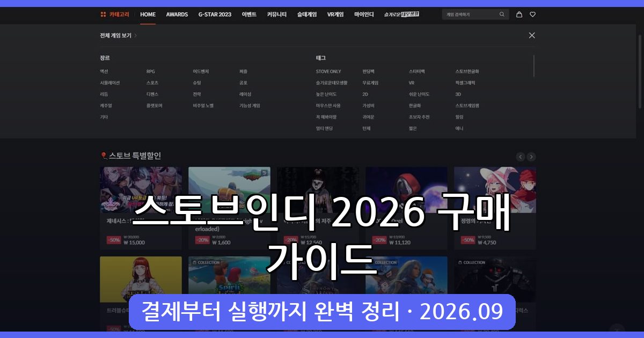Select the RPG genre

click(x=151, y=71)
